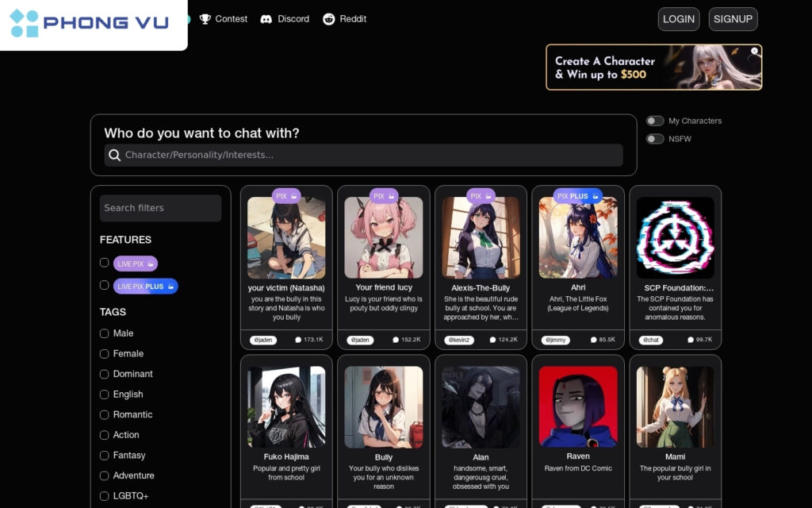
Task: Click the PIX PLUS badge on Ahri
Action: 577,196
